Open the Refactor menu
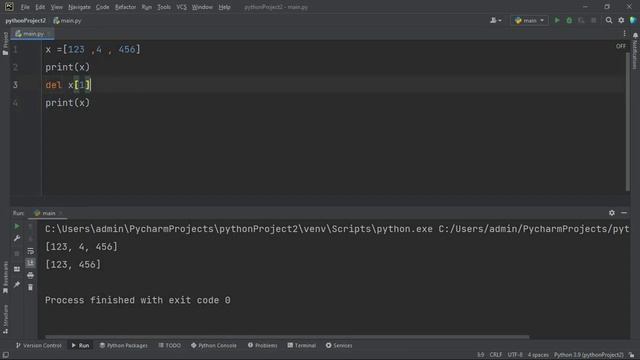This screenshot has width=640, height=360. pyautogui.click(x=125, y=7)
